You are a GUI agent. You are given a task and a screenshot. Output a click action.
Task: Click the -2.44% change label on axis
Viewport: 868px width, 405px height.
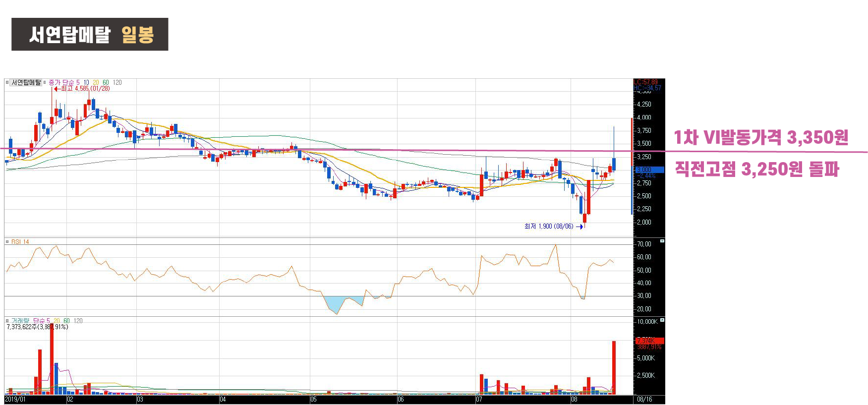coord(646,175)
